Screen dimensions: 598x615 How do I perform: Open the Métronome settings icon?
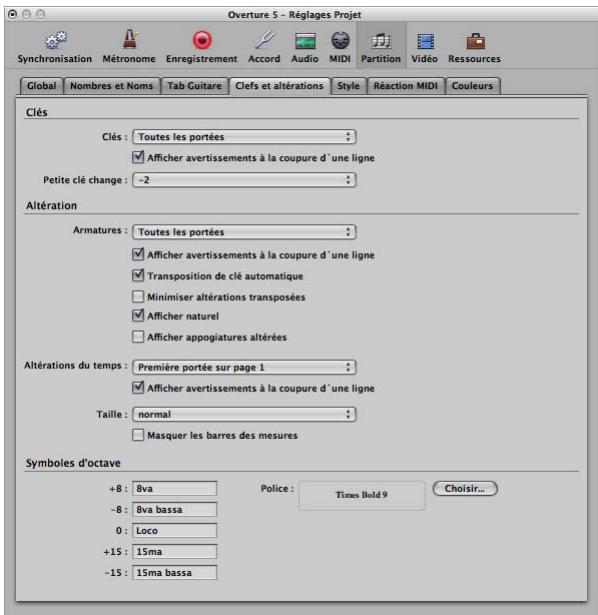(129, 39)
